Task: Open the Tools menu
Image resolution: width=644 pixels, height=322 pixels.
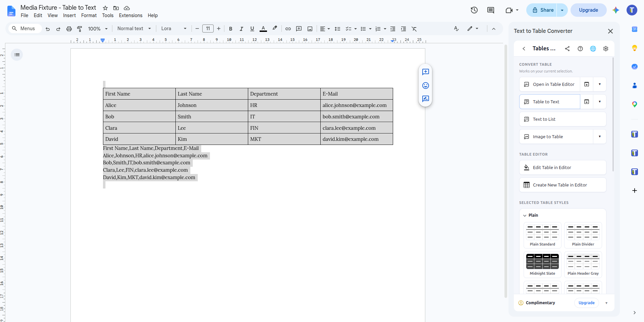Action: coord(108,15)
